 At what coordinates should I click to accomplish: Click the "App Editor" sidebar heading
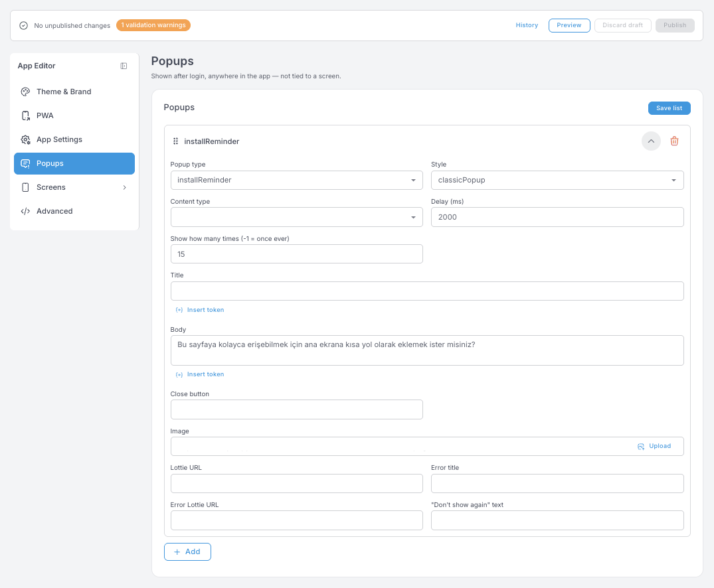tap(37, 66)
